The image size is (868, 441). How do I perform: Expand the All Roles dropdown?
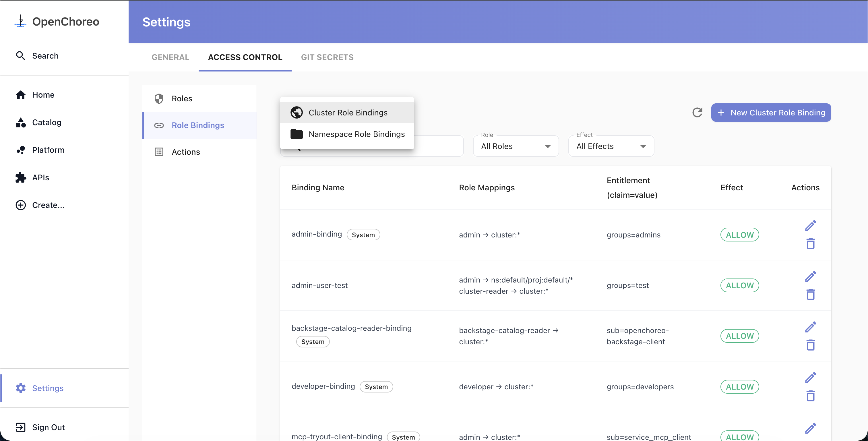click(x=516, y=146)
